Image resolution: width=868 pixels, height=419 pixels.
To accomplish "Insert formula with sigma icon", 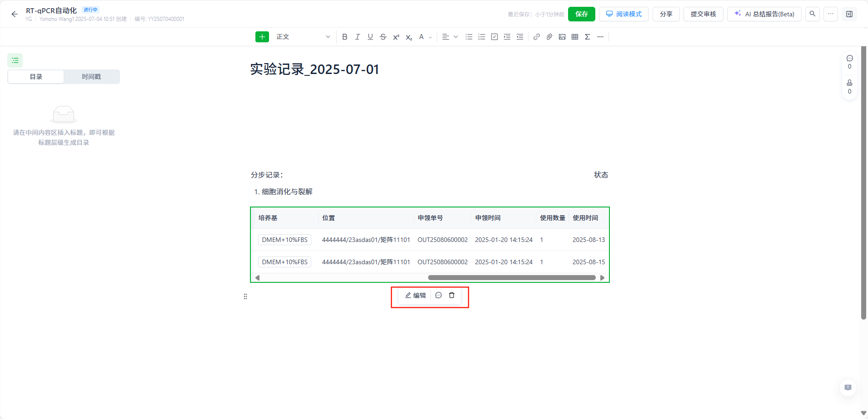I will (x=588, y=37).
